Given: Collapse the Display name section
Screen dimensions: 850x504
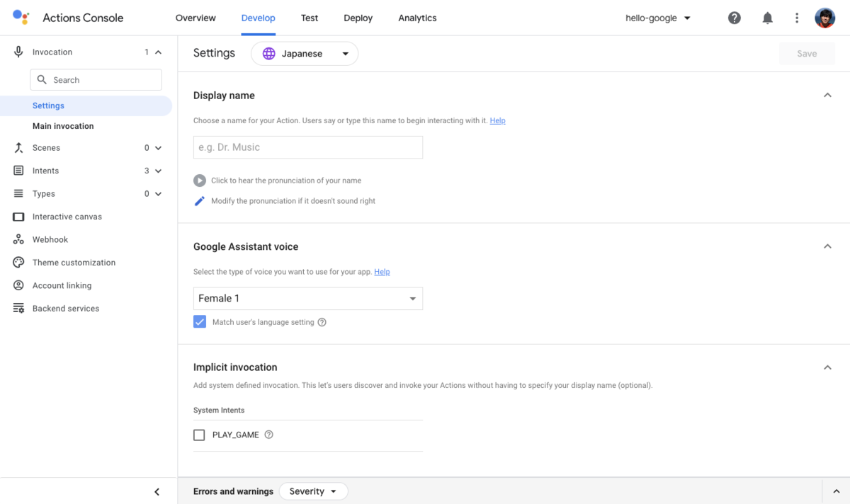Looking at the screenshot, I should point(827,95).
